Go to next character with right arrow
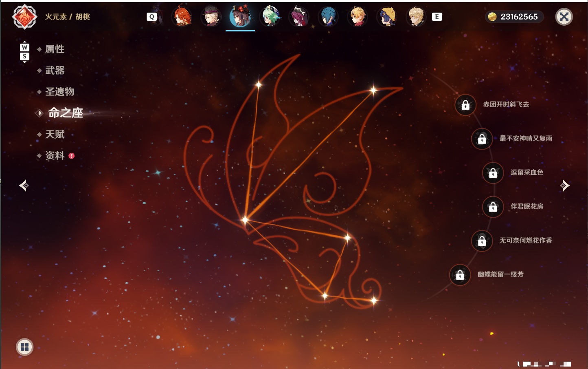Image resolution: width=588 pixels, height=369 pixels. [x=565, y=186]
